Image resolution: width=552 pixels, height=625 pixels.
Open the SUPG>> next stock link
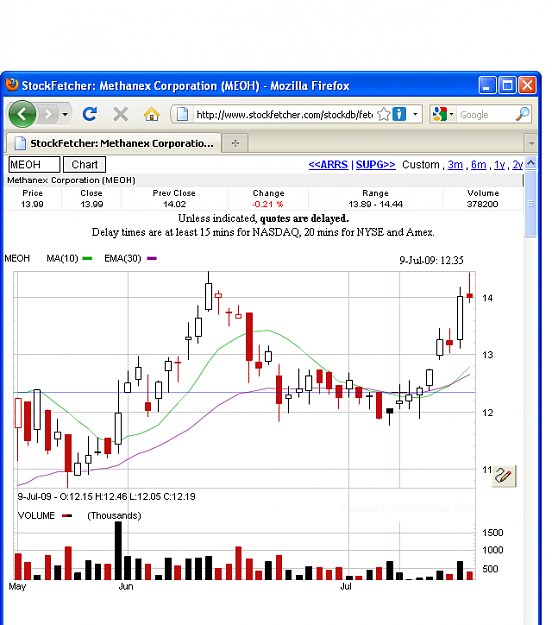(x=375, y=165)
